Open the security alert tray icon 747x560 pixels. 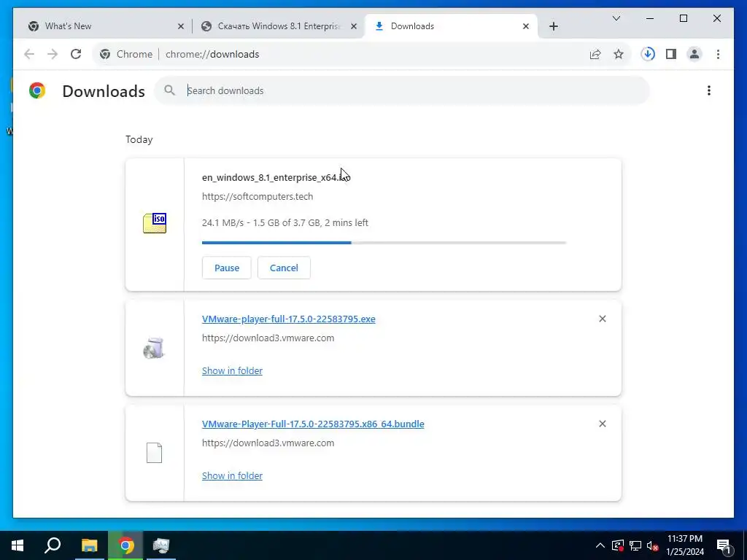pos(618,545)
